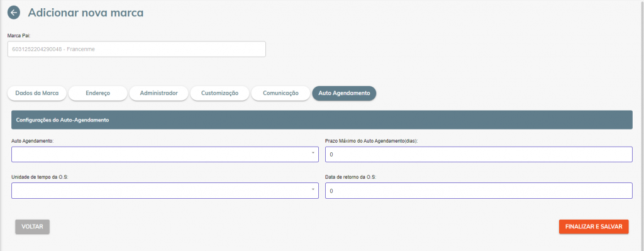The height and width of the screenshot is (251, 644).
Task: Switch to the Dados da Marca tab
Action: 37,93
